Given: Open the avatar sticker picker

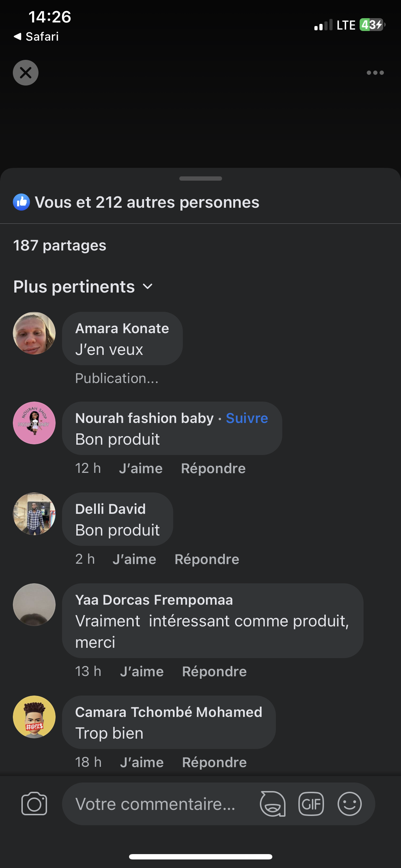Looking at the screenshot, I should click(273, 804).
